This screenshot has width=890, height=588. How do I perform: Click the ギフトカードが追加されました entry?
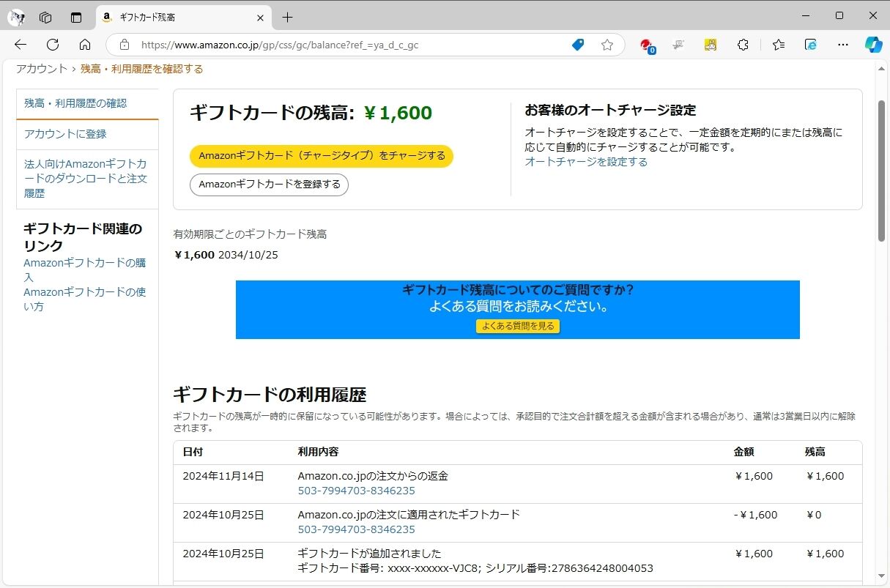[x=369, y=554]
